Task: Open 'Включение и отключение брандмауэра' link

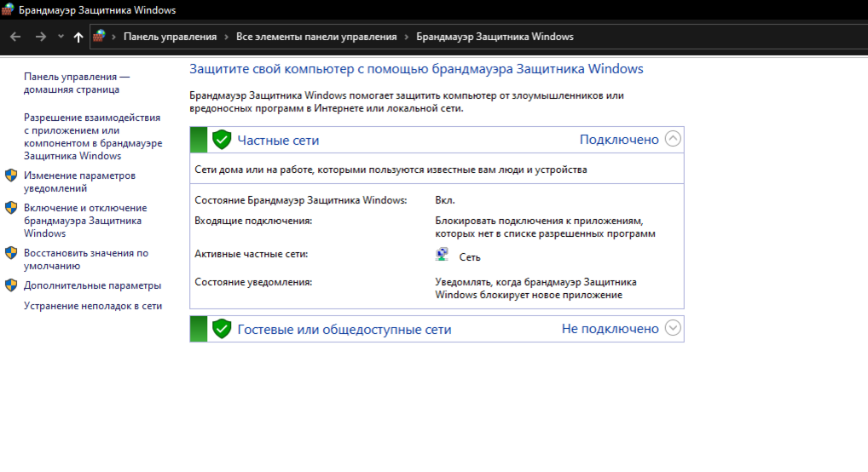Action: pos(85,220)
